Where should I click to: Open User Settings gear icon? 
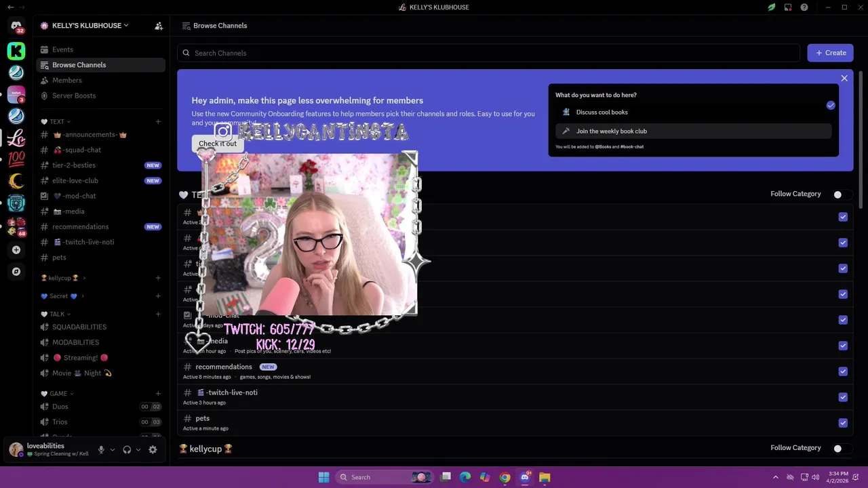[x=153, y=449]
